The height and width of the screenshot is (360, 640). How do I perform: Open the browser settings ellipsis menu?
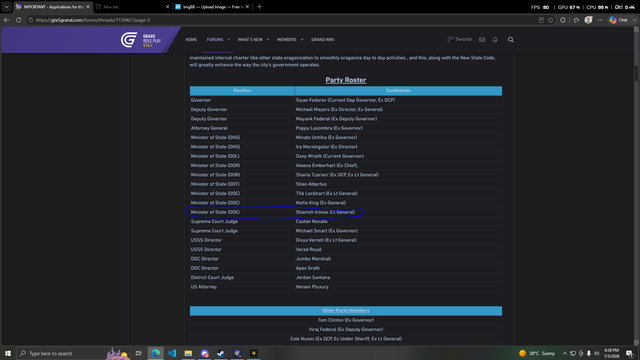(x=600, y=20)
